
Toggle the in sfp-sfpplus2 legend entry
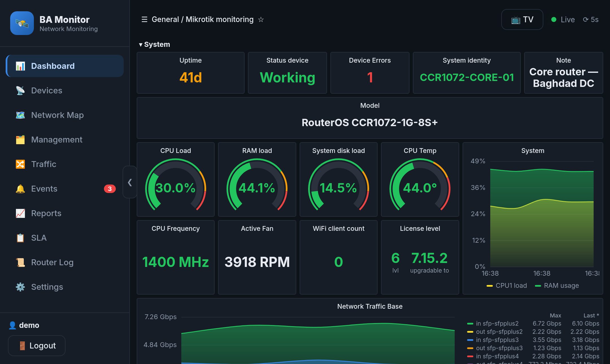493,323
